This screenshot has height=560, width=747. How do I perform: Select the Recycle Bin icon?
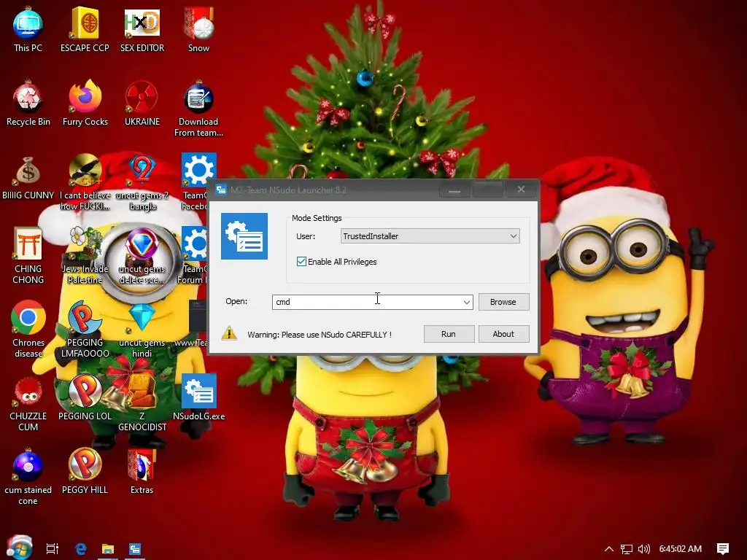pos(28,104)
